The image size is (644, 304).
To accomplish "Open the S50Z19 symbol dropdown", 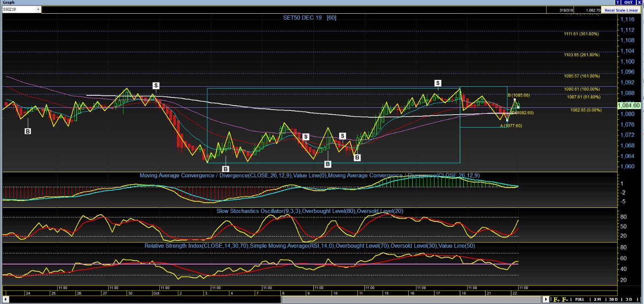I will point(38,9).
